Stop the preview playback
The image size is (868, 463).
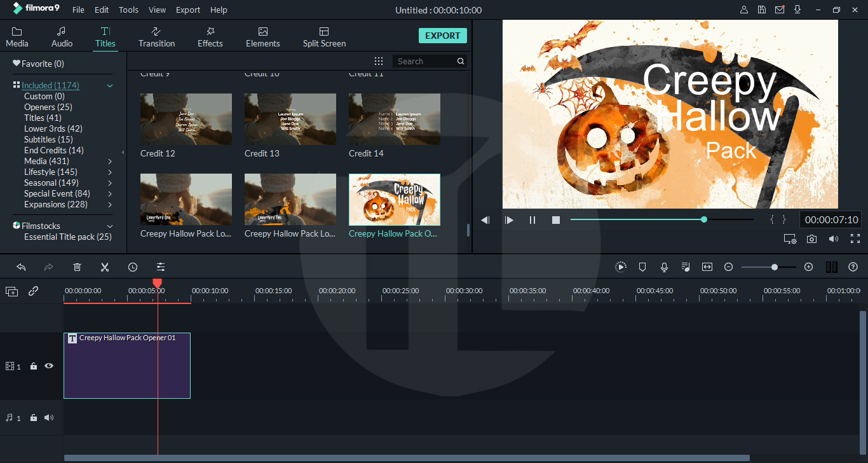(556, 220)
